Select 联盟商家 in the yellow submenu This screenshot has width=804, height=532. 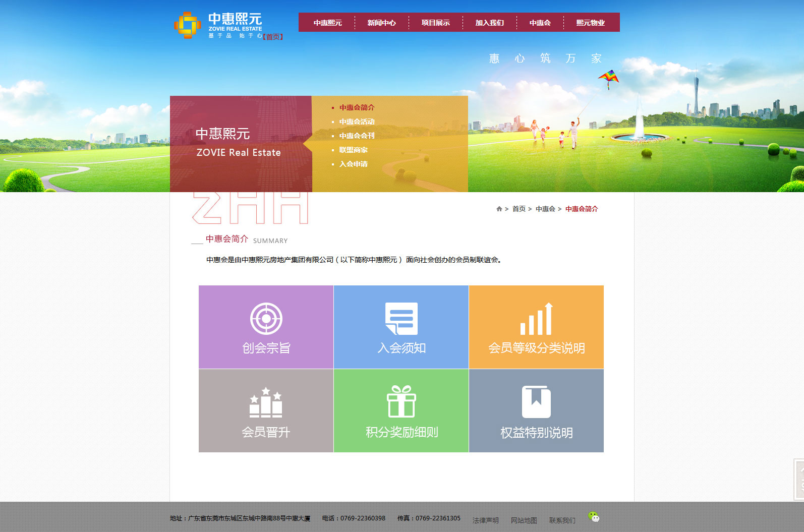(x=354, y=150)
